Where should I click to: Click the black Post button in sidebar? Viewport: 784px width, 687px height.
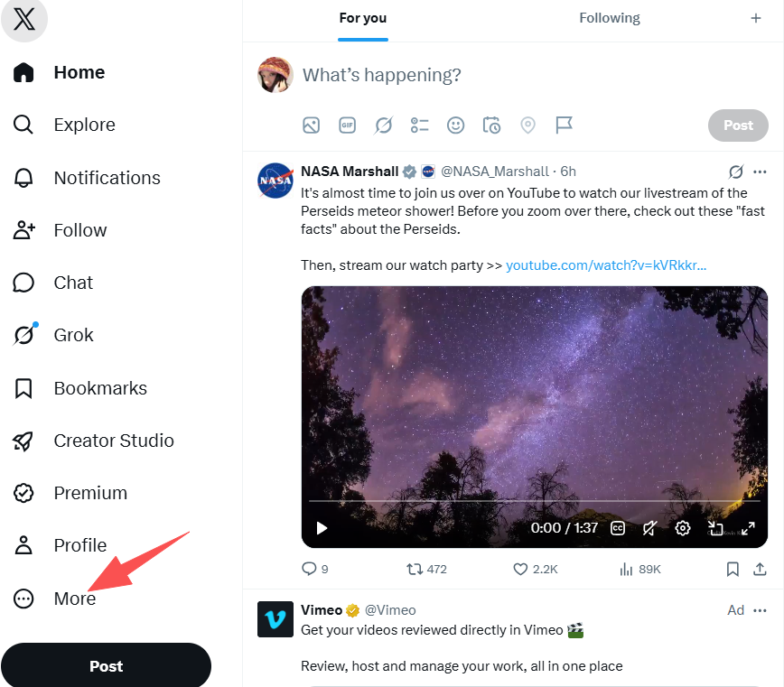pyautogui.click(x=106, y=666)
